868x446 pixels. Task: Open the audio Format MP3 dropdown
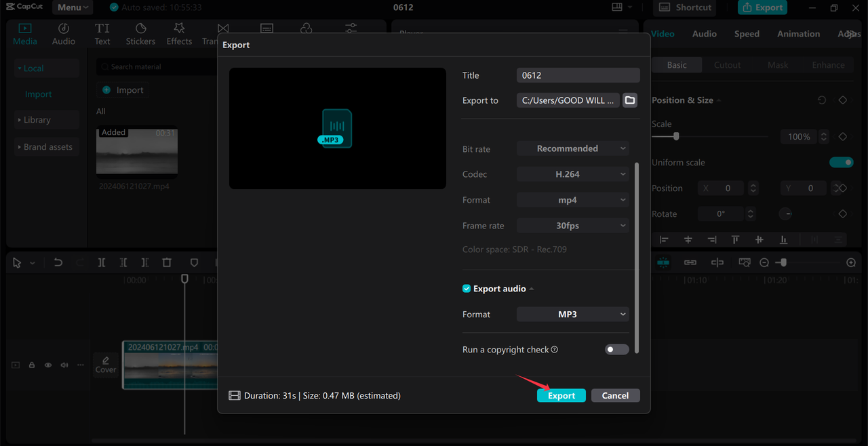(x=573, y=315)
